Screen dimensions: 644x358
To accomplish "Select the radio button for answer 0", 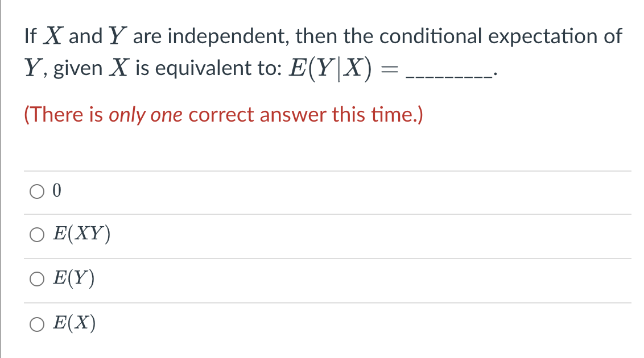I will 37,192.
